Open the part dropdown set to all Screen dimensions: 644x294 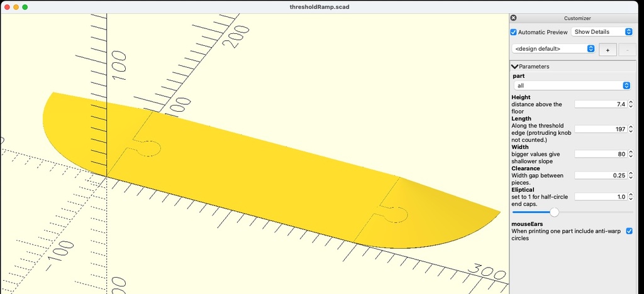pos(572,85)
